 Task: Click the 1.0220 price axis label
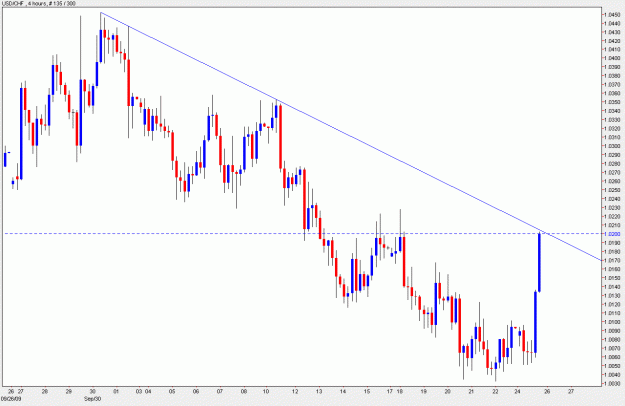click(612, 216)
